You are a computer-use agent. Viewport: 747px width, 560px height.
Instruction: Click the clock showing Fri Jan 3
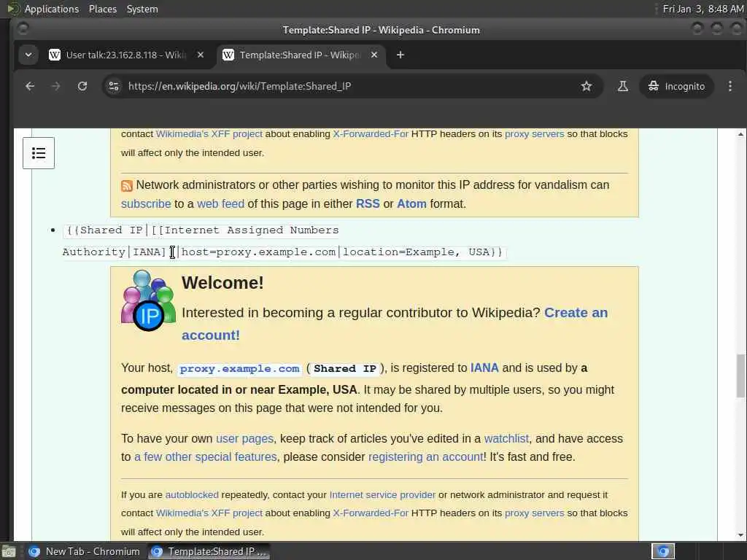tap(703, 9)
